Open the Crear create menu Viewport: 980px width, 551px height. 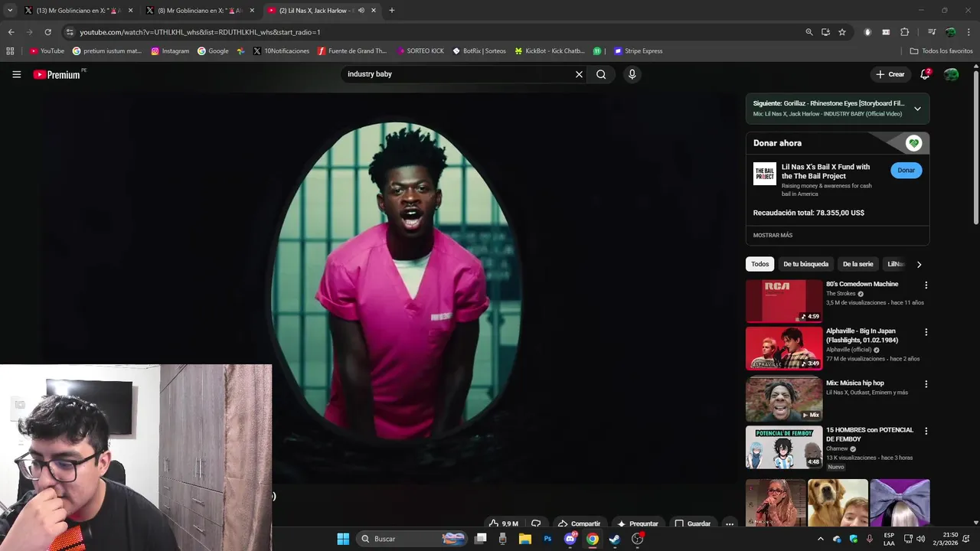[890, 74]
